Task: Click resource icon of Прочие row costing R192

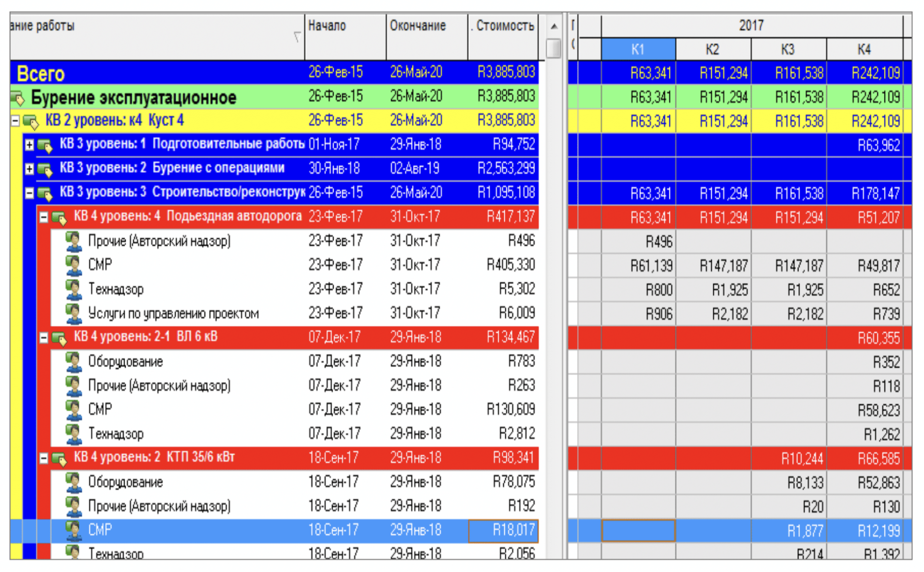Action: (x=74, y=506)
